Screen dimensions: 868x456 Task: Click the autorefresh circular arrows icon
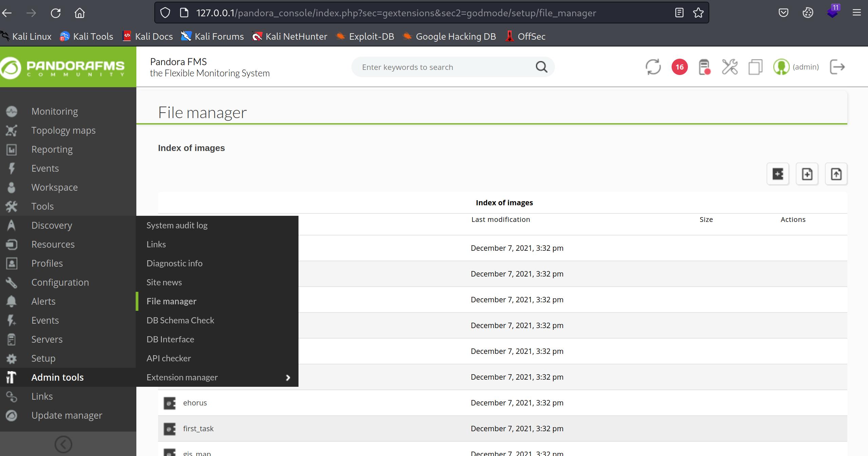[x=653, y=67]
